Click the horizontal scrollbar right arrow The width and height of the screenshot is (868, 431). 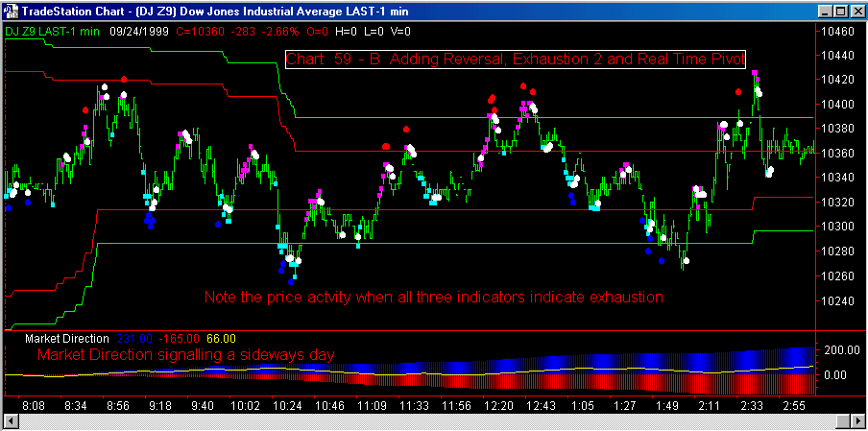(856, 421)
